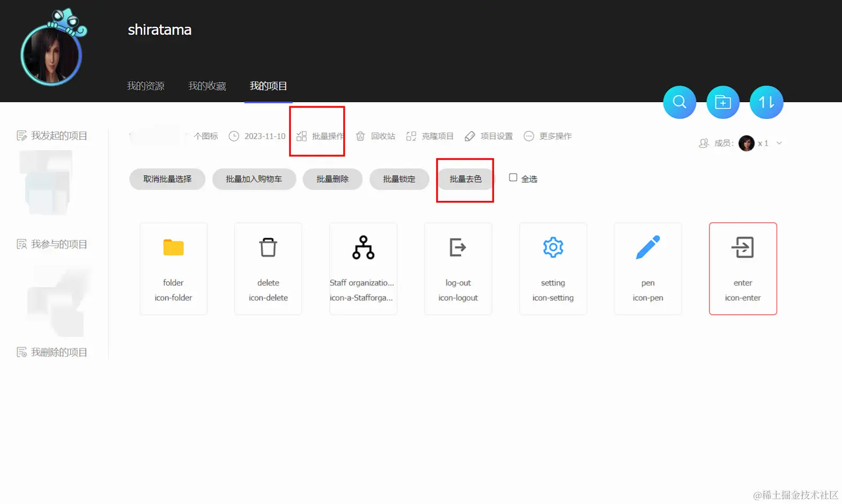Screen dimensions: 842x504
Task: Open 我发起的项目 in sidebar
Action: pos(52,136)
